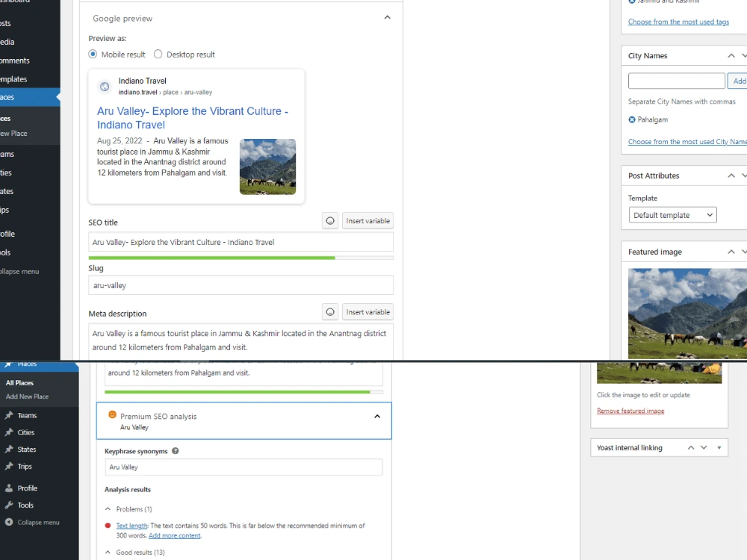The width and height of the screenshot is (747, 560).
Task: Edit the Meta description text area
Action: [x=241, y=341]
